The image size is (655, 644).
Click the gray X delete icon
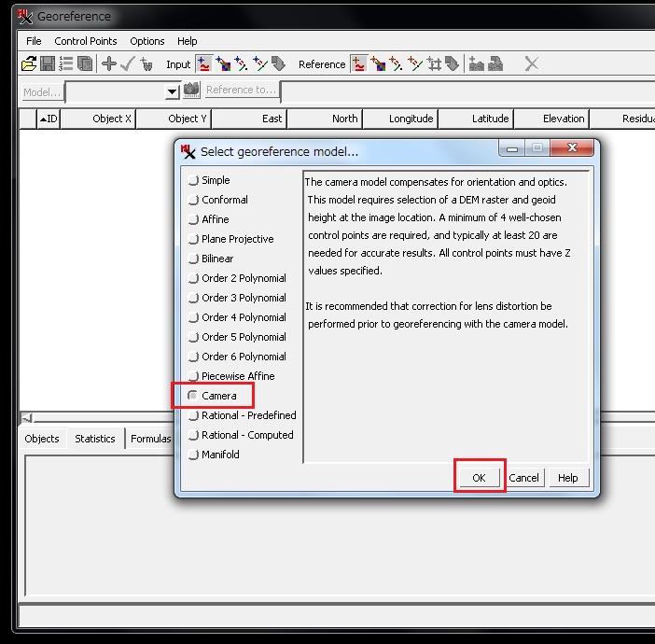531,64
